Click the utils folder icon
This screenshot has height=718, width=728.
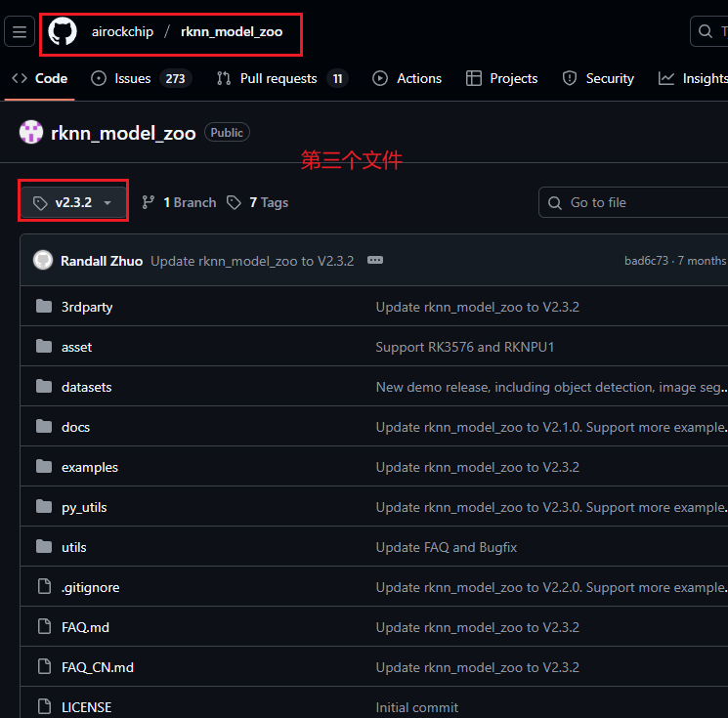pyautogui.click(x=44, y=546)
